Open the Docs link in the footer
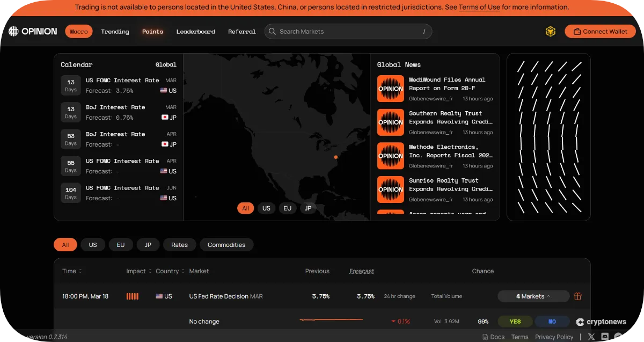644x342 pixels. click(494, 337)
